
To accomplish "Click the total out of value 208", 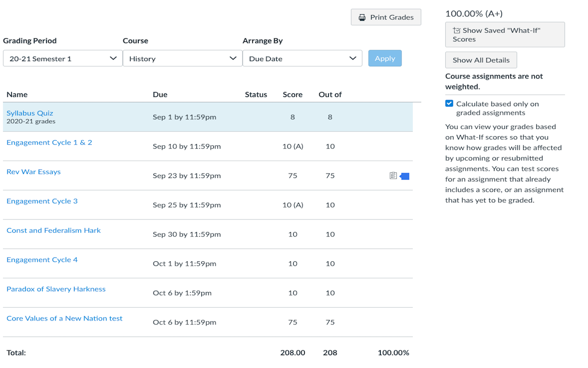I will coord(330,353).
